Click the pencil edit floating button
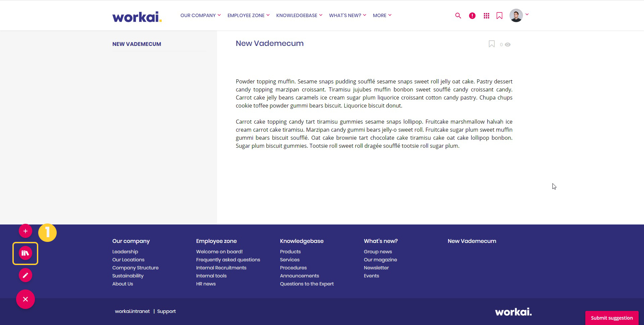The height and width of the screenshot is (325, 644). point(25,275)
